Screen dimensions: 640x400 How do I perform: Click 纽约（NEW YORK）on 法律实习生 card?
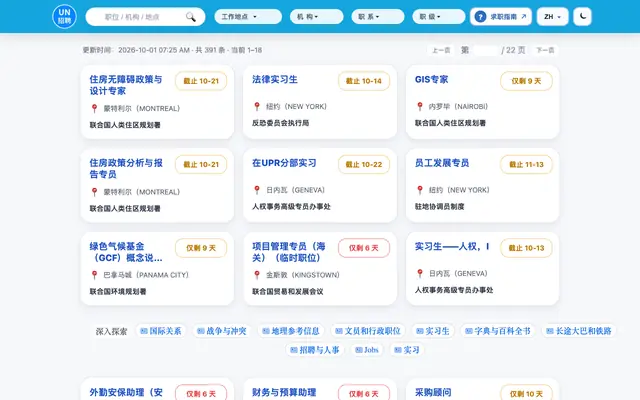point(296,107)
